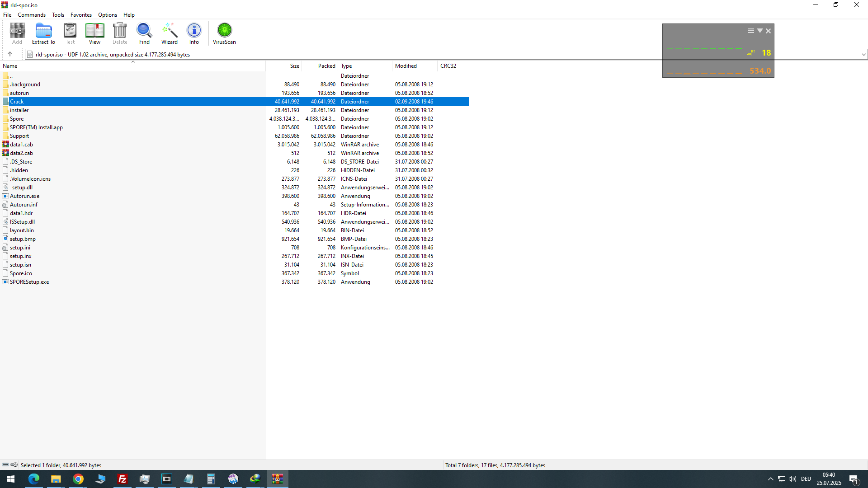Collapse the overlay widget with triangle arrow
Viewport: 868px width, 488px height.
click(760, 31)
